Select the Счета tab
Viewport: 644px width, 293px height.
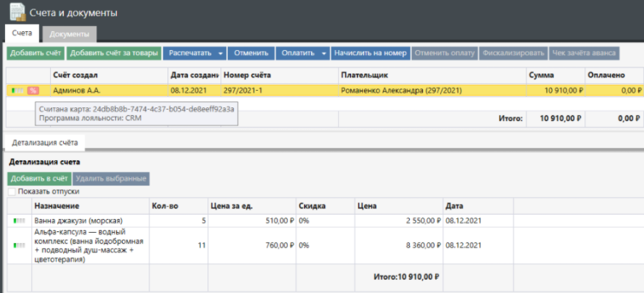click(22, 34)
